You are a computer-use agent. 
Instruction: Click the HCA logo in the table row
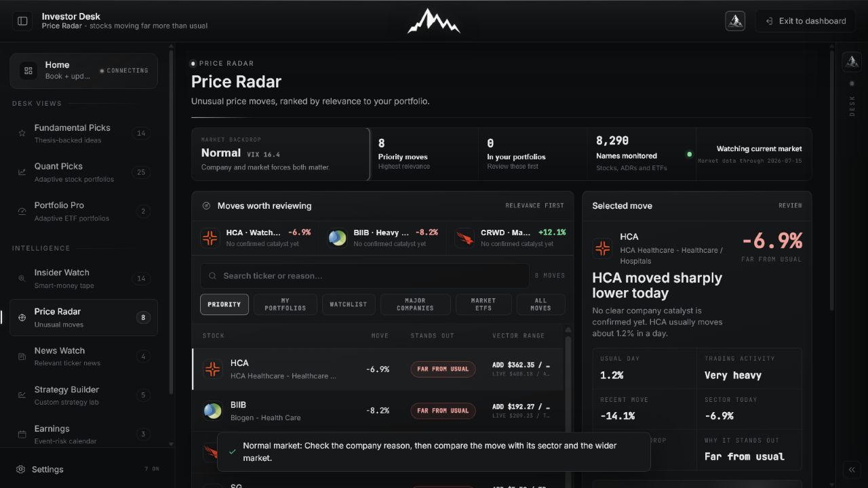pyautogui.click(x=213, y=369)
